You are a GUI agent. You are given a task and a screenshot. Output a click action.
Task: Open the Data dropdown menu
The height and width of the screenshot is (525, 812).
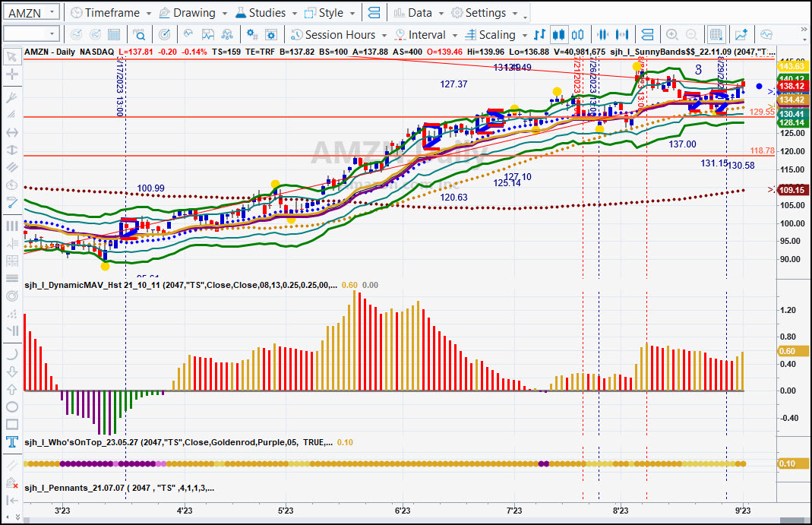click(x=419, y=12)
